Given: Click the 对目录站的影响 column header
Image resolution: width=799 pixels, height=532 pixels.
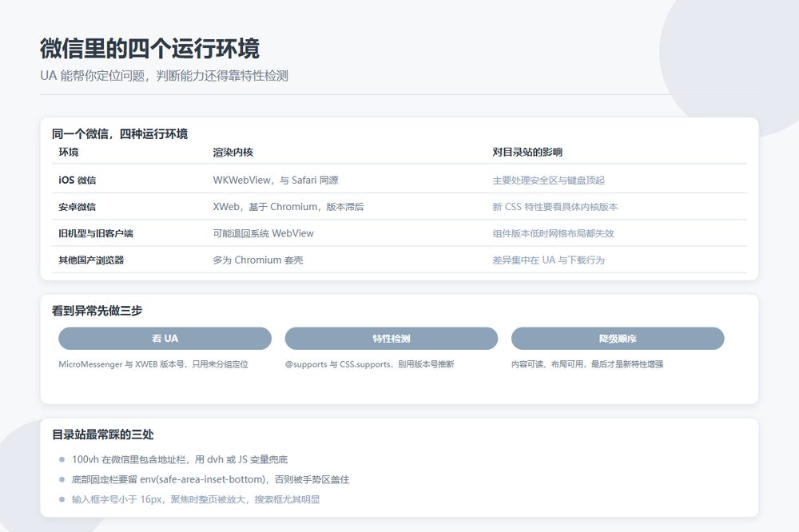Looking at the screenshot, I should point(527,152).
